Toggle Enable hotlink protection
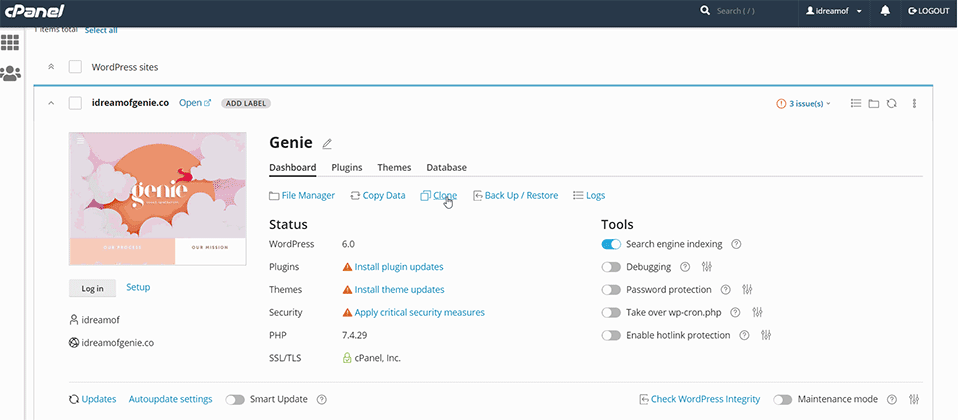Image resolution: width=958 pixels, height=420 pixels. 611,335
